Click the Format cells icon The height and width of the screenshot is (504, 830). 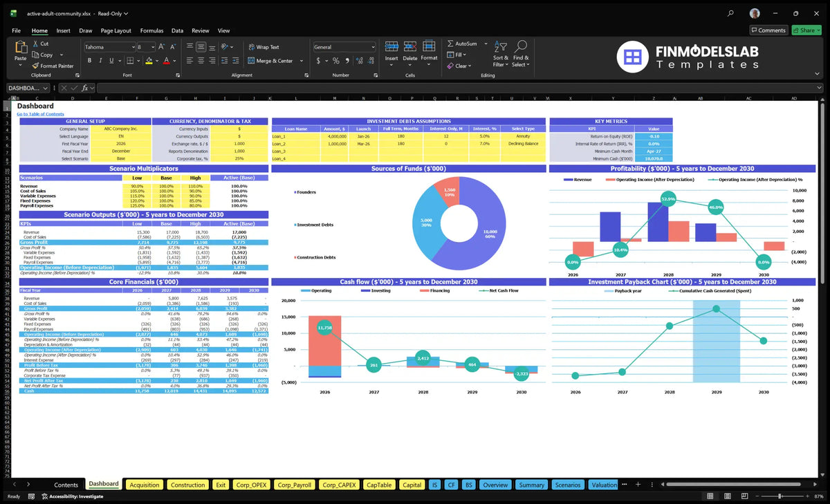[429, 47]
